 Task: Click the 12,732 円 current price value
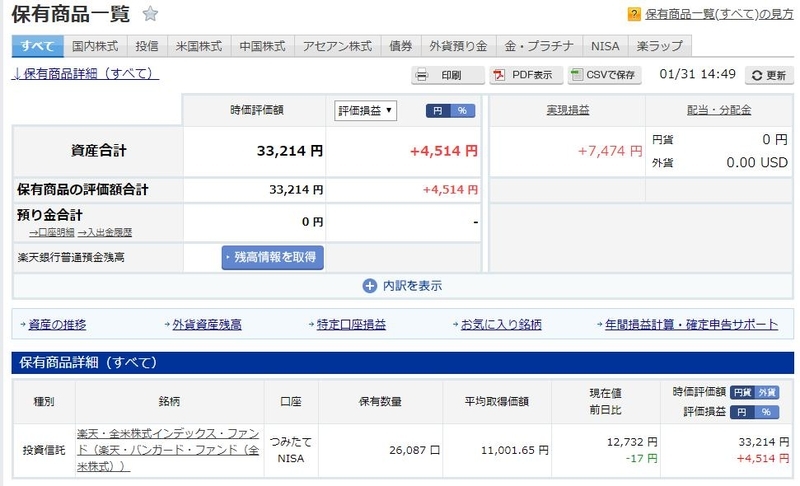tap(632, 442)
